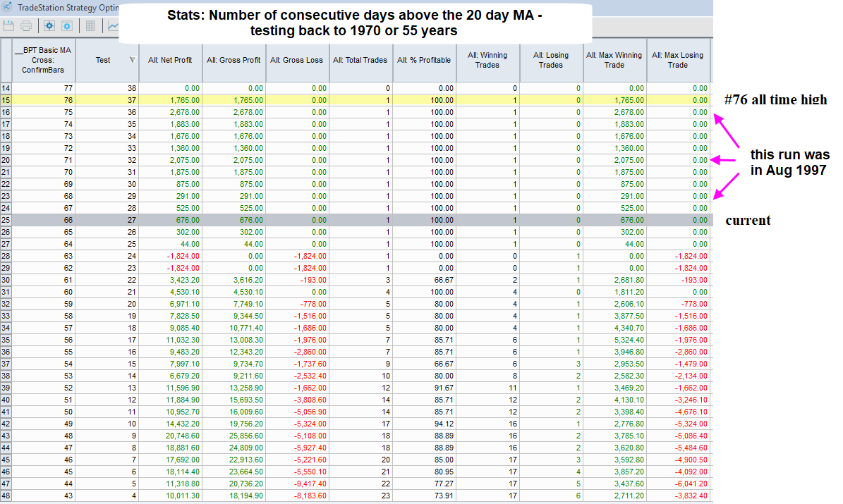
Task: Select row number 25 in the row header
Action: [x=6, y=220]
